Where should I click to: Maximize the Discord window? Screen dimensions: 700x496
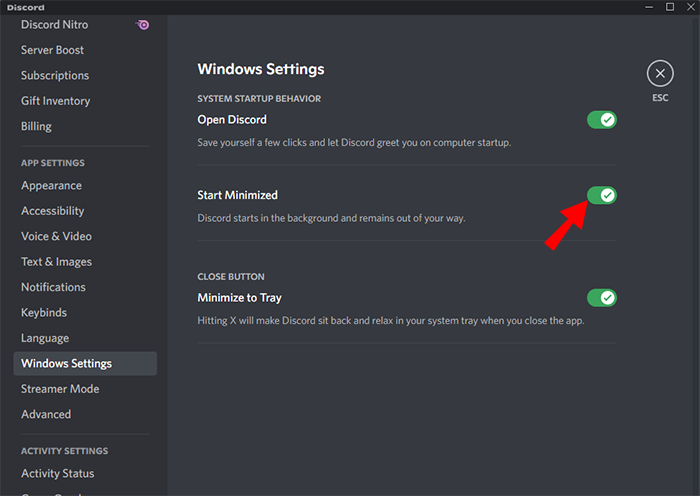click(669, 7)
